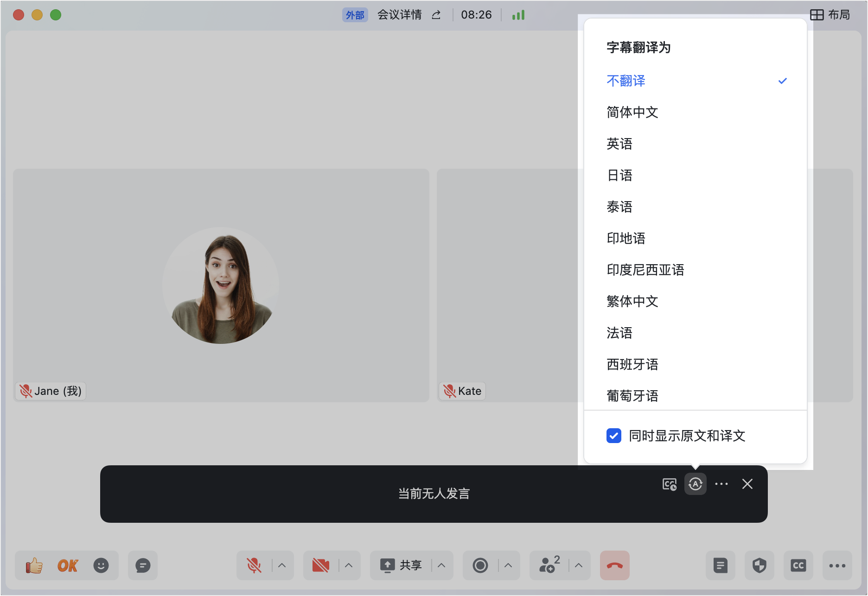The height and width of the screenshot is (596, 868).
Task: Send the OK reaction
Action: tap(68, 565)
